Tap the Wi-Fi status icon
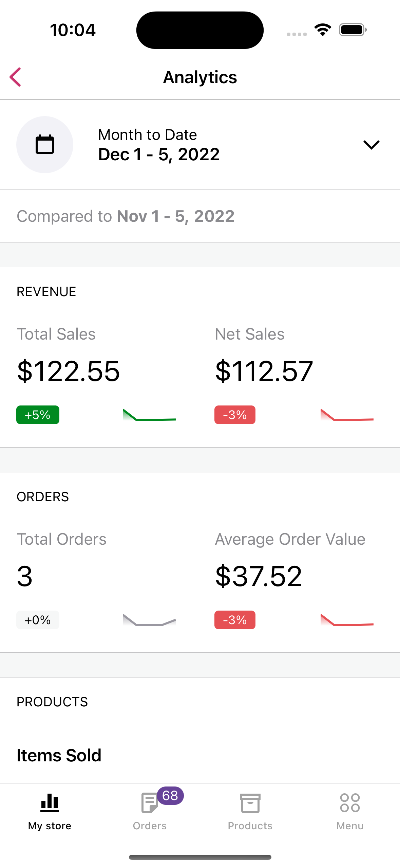Viewport: 400px width, 868px height. (323, 30)
